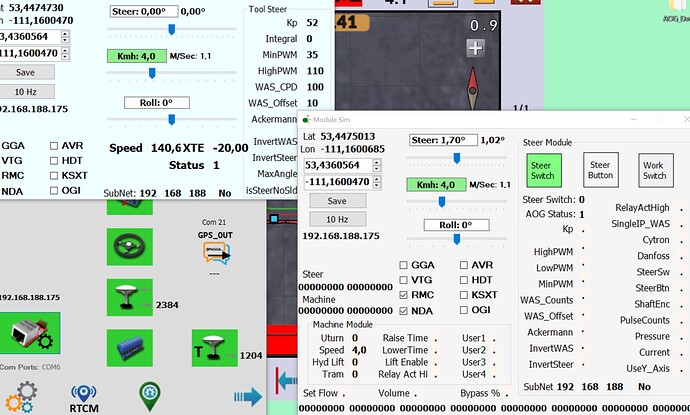Click latitude stepper arrows in Module Sim
Viewport: 690px width, 415px height.
377,165
